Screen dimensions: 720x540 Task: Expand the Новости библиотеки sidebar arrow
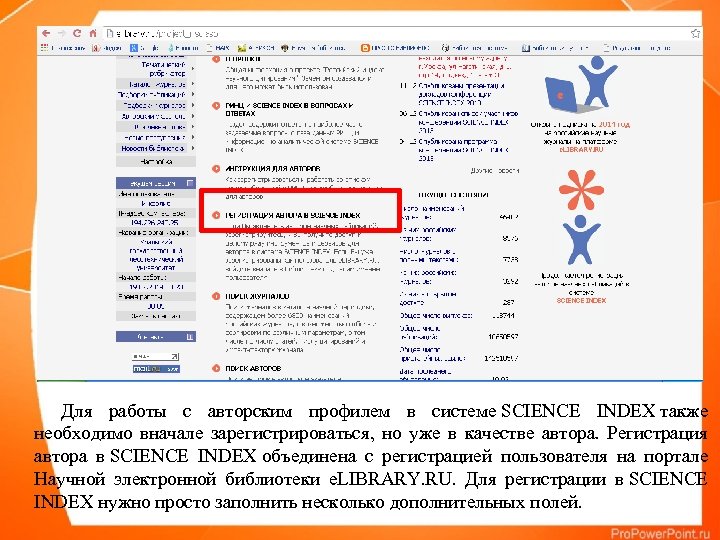pyautogui.click(x=192, y=148)
